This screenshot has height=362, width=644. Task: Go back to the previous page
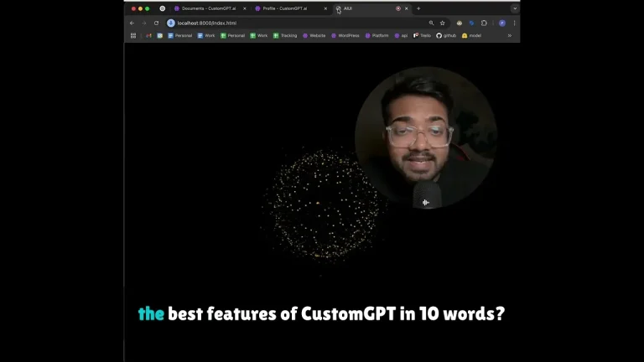(x=132, y=23)
